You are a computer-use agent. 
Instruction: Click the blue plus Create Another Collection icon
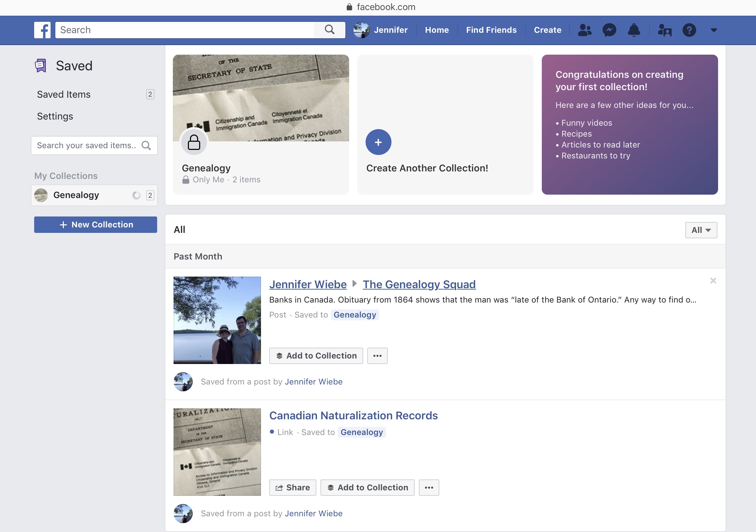[x=378, y=142]
